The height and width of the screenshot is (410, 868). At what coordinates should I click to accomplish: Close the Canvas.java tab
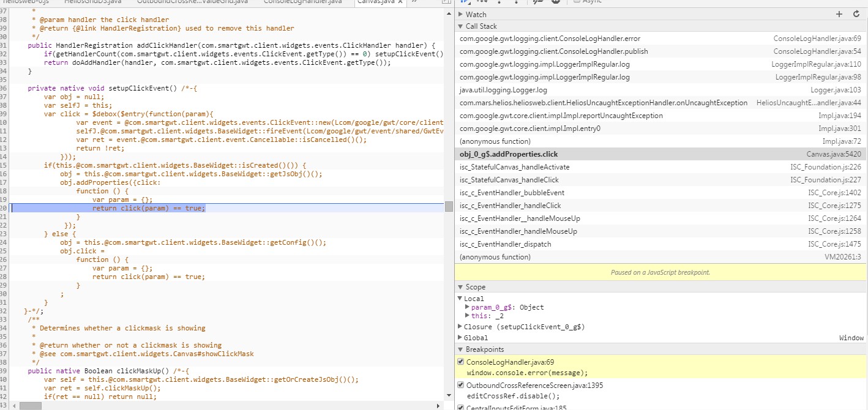click(x=401, y=2)
